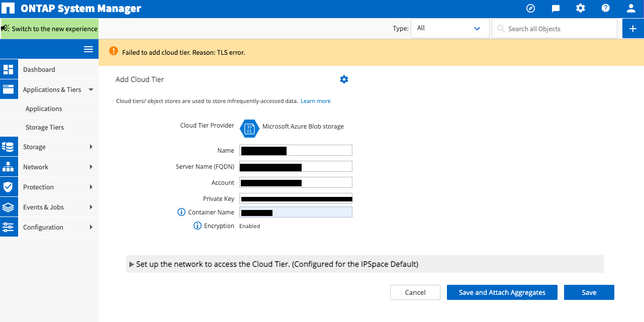Screen dimensions: 644x322
Task: Click Save and Attach Aggregates button
Action: click(502, 292)
